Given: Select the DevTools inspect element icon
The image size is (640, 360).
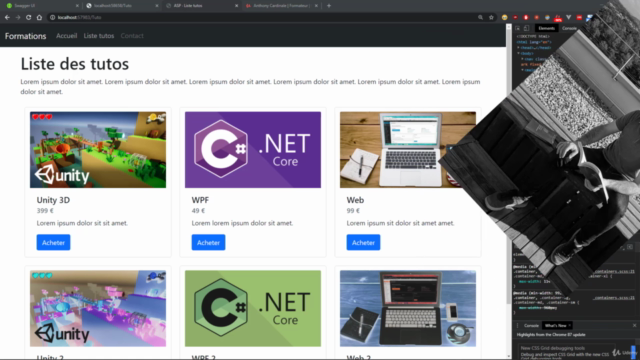Looking at the screenshot, I should point(518,28).
